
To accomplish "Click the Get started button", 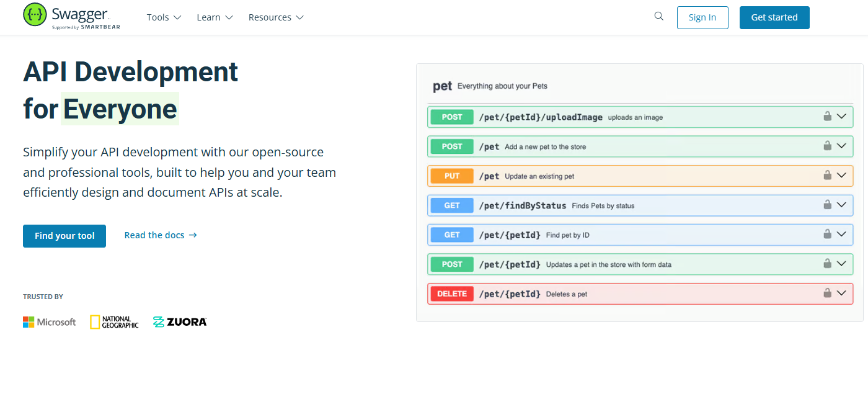I will [x=774, y=17].
